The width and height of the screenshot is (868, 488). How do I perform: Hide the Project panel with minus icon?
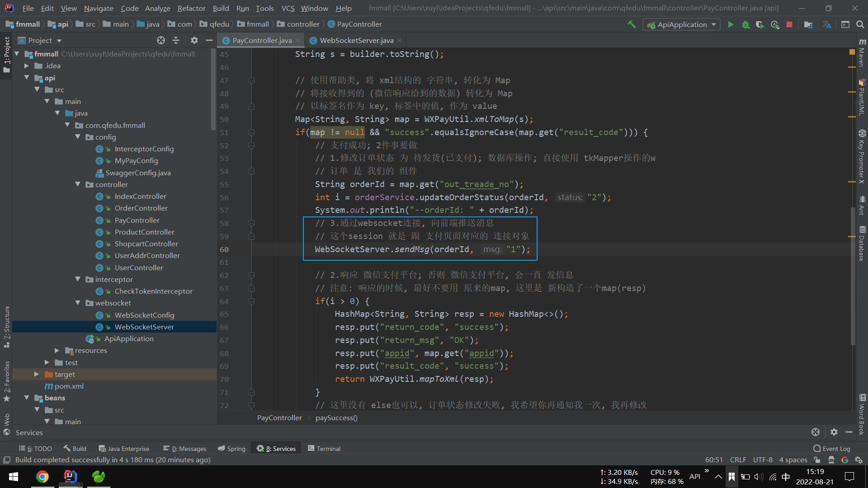pos(209,40)
